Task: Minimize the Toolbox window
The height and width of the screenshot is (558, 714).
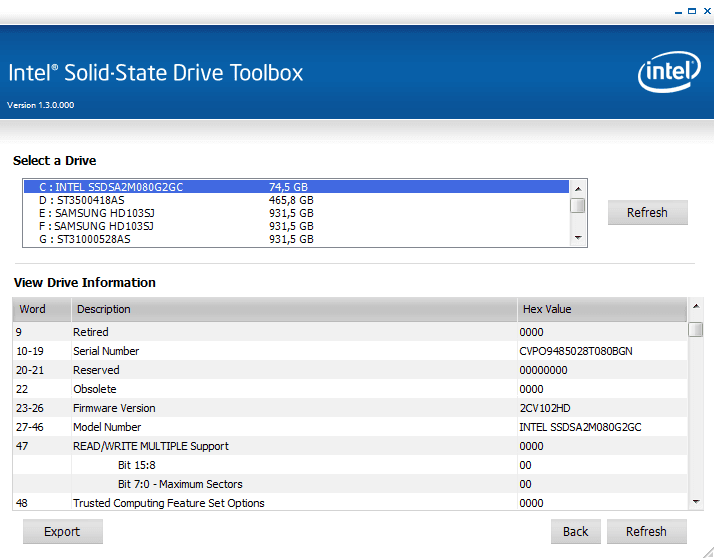Action: coord(678,11)
